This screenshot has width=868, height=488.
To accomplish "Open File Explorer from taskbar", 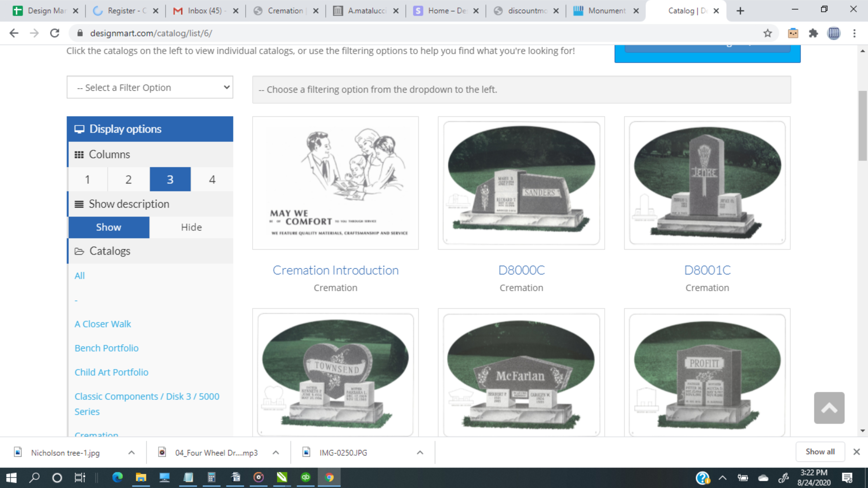I will click(141, 477).
